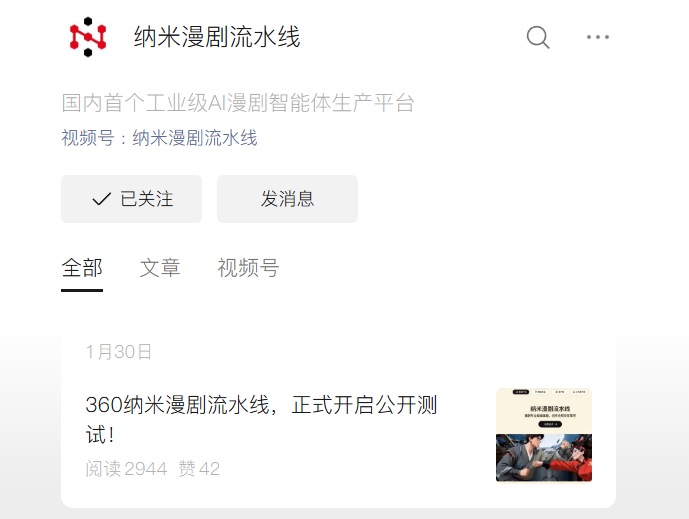The height and width of the screenshot is (519, 689).
Task: Click the checkmark icon beside 已关注
Action: point(102,199)
